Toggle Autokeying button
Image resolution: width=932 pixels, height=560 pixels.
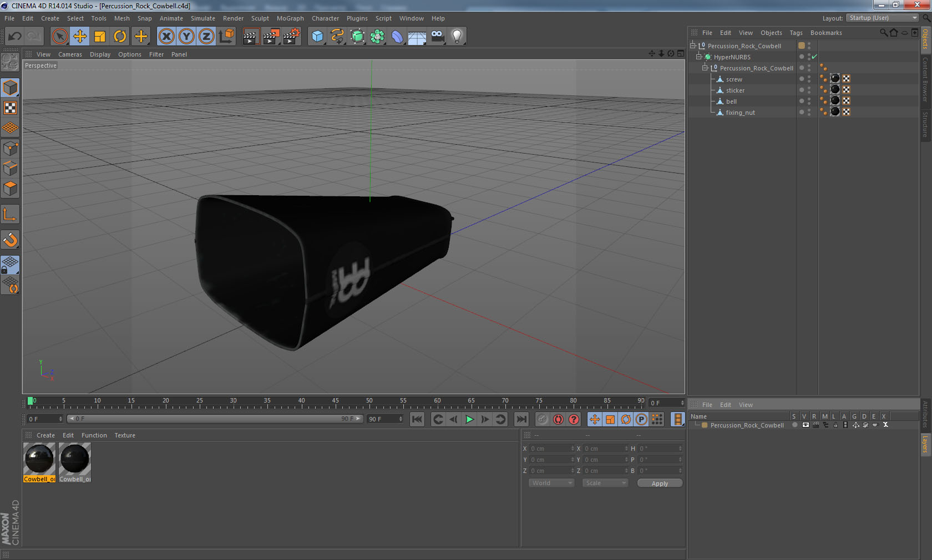click(558, 419)
